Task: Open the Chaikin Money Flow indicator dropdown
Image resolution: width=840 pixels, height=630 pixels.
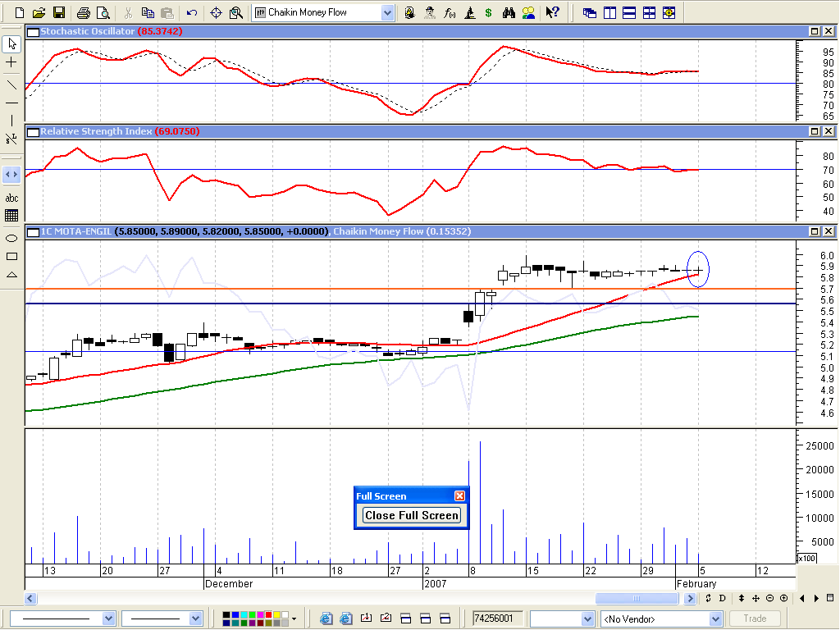Action: 387,13
